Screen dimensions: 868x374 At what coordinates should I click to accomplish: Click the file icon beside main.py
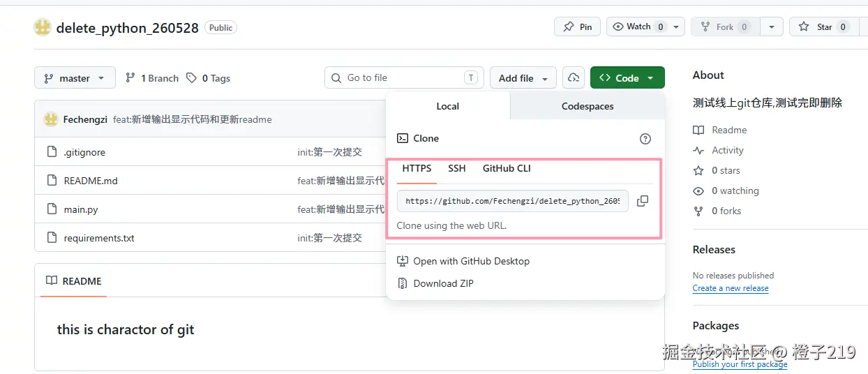pos(51,209)
